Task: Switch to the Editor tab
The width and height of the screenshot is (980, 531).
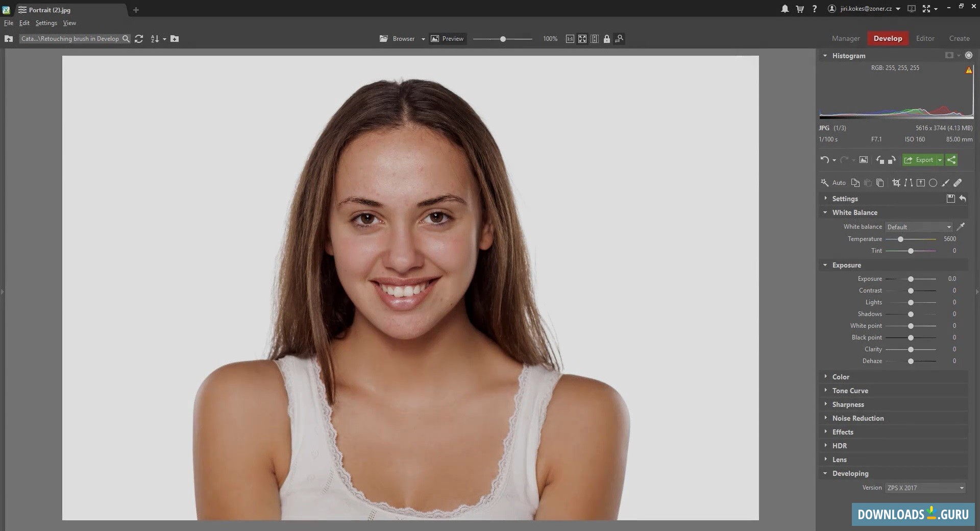Action: 925,38
